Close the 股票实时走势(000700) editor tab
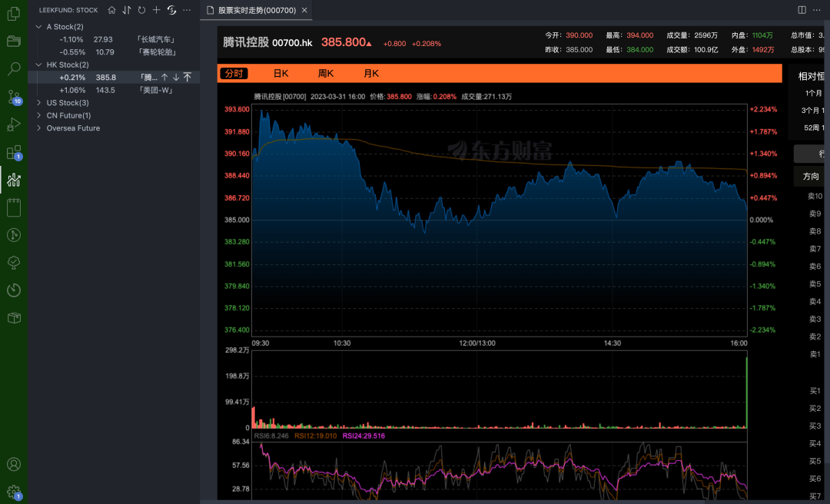The image size is (830, 504). [x=304, y=10]
